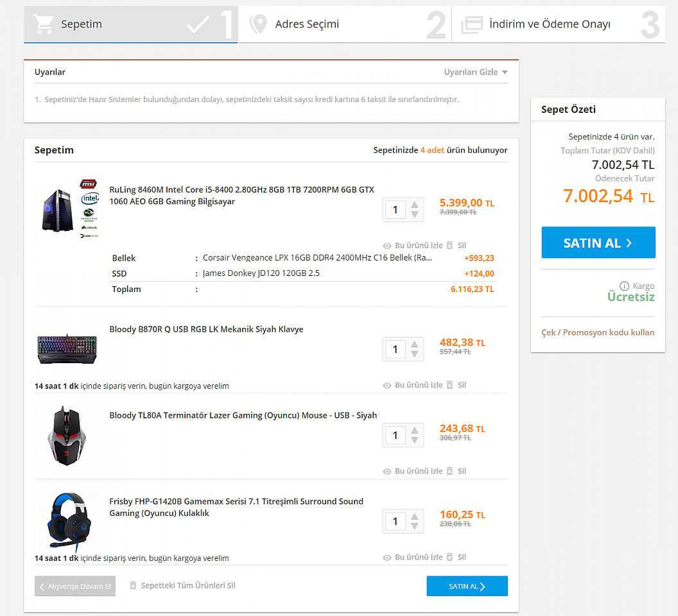The height and width of the screenshot is (616, 678).
Task: Increase quantity of Frisby headset
Action: tap(415, 516)
